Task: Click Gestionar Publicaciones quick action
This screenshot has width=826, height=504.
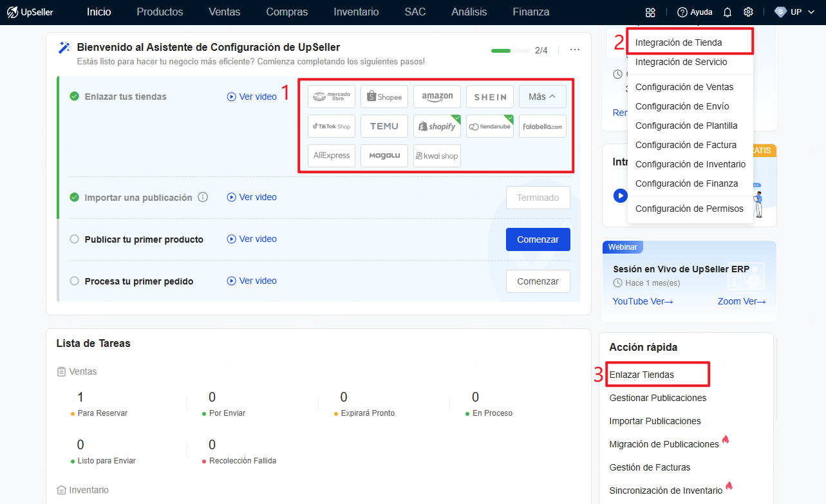Action: 658,398
